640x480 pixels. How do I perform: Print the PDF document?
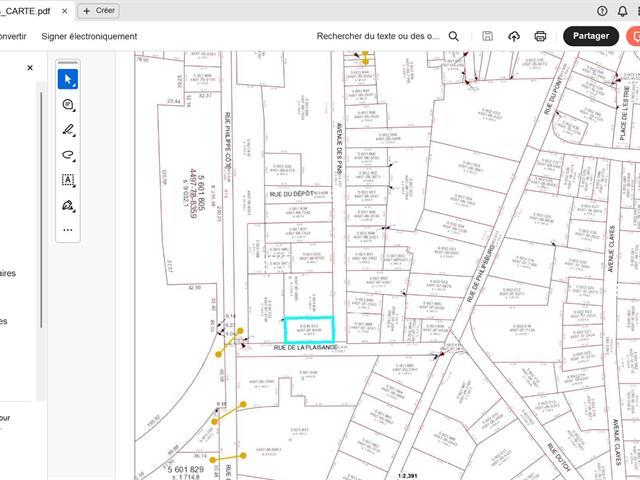click(540, 36)
